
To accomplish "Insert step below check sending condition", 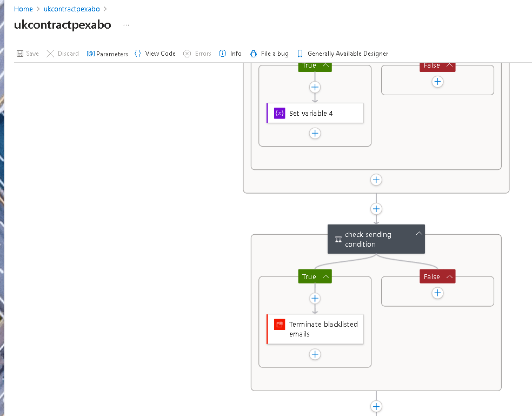I will coord(376,406).
